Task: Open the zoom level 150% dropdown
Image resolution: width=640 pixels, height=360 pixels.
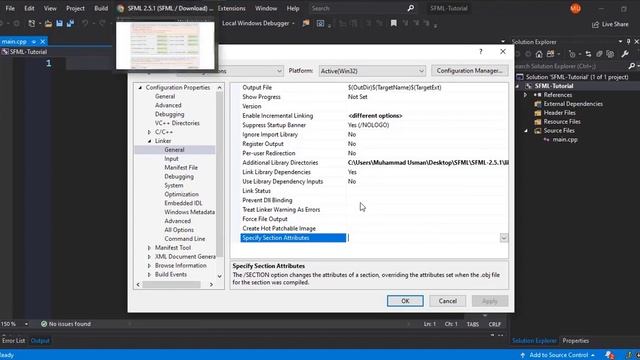Action: click(26, 324)
